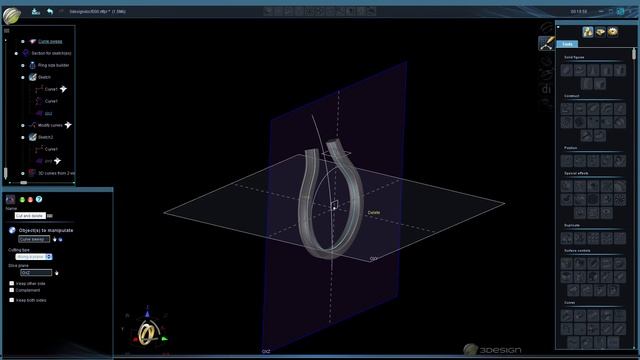Click the Delete label in the viewport
This screenshot has width=640, height=360.
373,213
